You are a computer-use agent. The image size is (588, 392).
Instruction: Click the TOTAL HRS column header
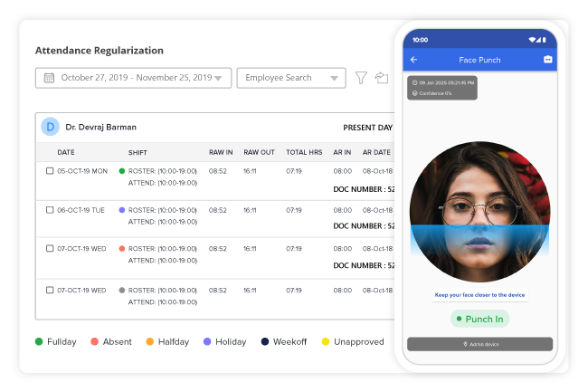coord(304,152)
